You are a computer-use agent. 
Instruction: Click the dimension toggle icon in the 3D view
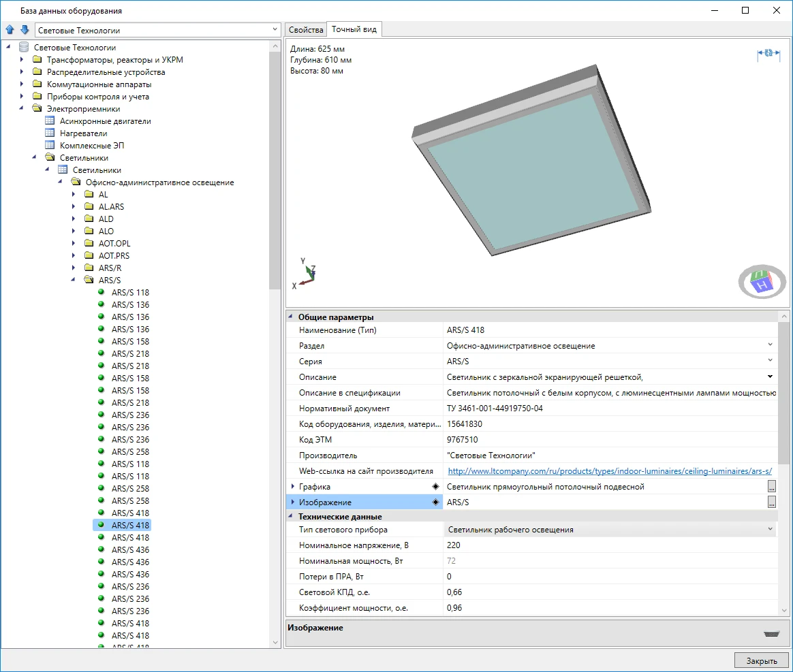coord(768,54)
